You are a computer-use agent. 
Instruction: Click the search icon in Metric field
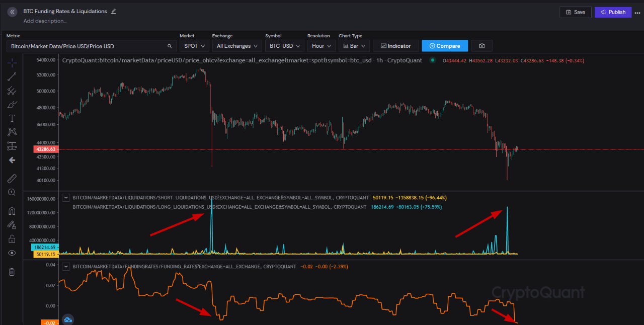[x=170, y=46]
